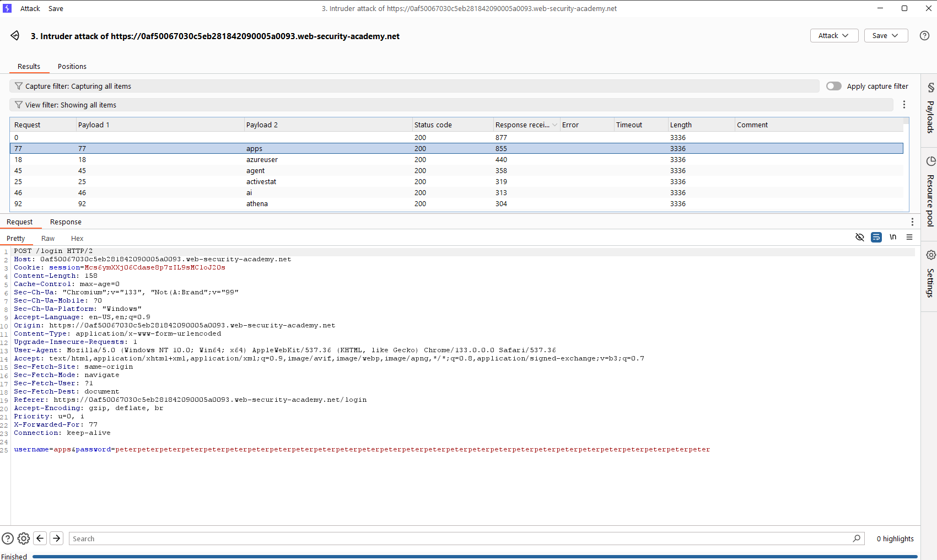
Task: Select the row with payload athena
Action: point(456,204)
